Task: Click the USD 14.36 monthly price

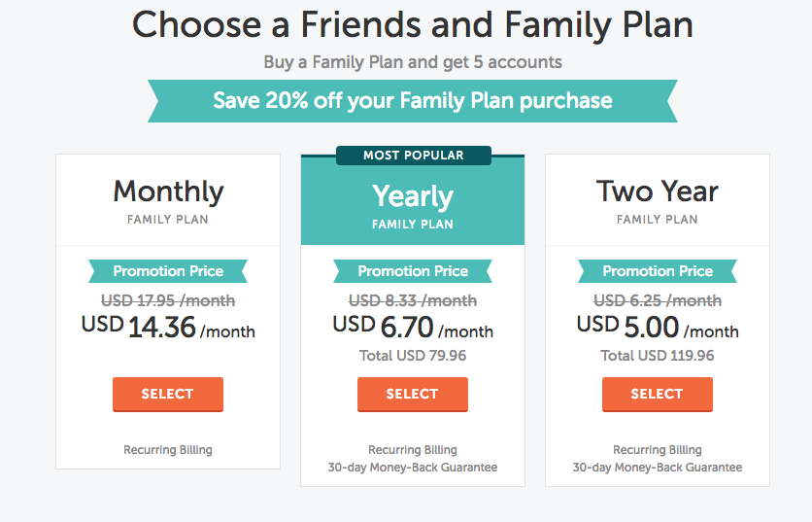Action: 168,328
